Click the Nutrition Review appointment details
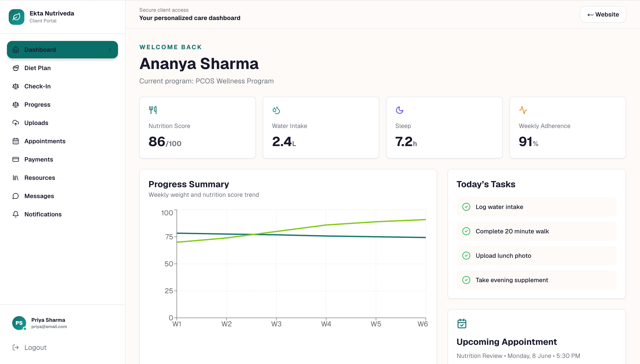 click(518, 356)
